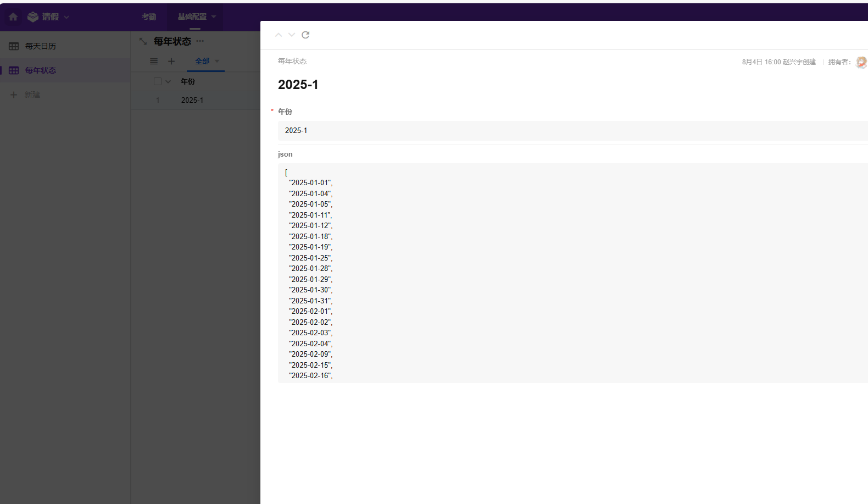The width and height of the screenshot is (868, 504).
Task: Switch to the 考勤 tab
Action: point(149,17)
